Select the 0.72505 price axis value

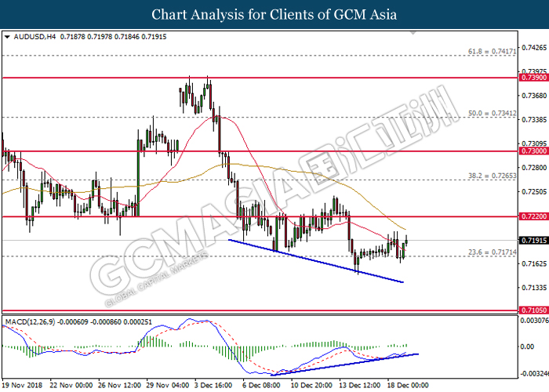point(534,192)
